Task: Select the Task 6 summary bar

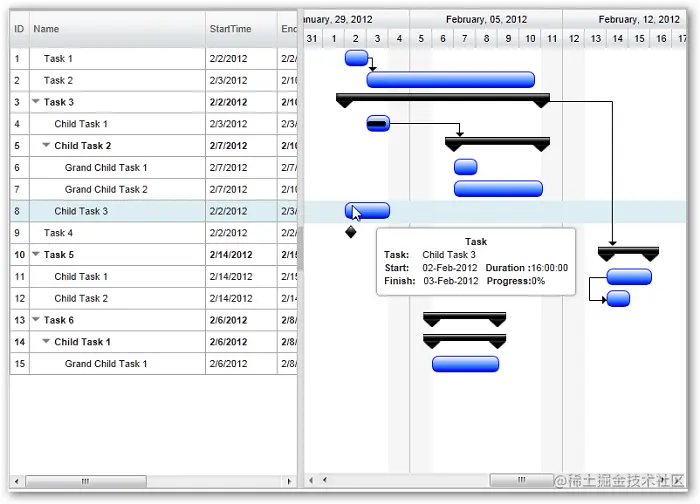Action: point(464,319)
